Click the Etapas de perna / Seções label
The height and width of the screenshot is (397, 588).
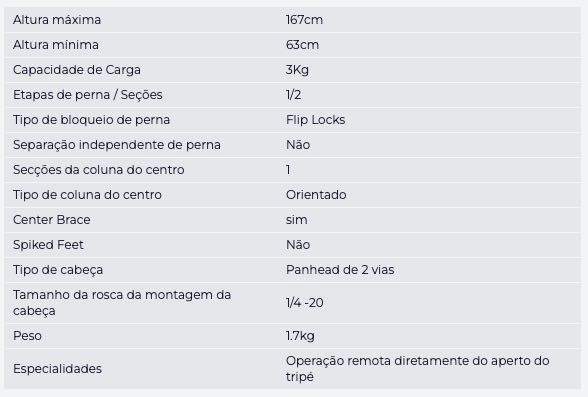pos(88,95)
